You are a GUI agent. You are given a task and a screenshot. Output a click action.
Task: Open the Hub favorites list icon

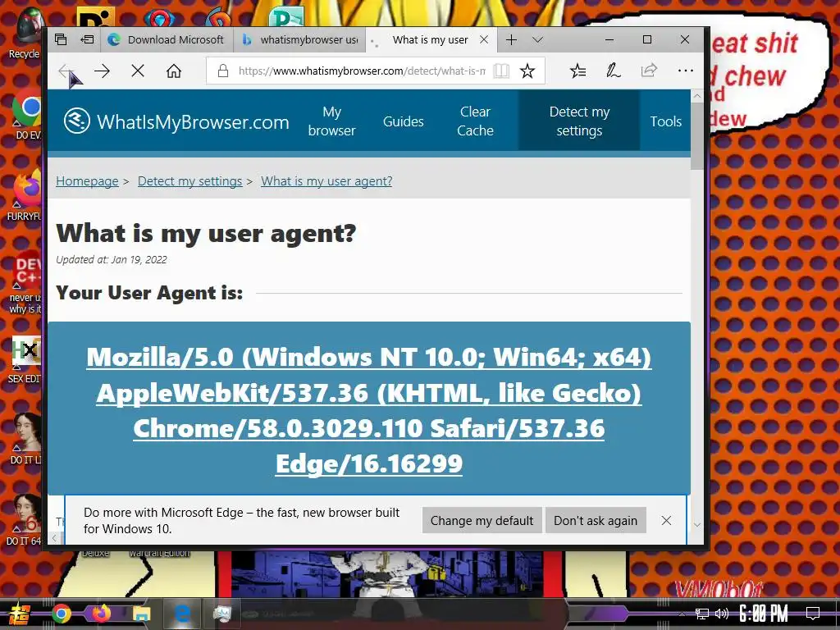577,71
